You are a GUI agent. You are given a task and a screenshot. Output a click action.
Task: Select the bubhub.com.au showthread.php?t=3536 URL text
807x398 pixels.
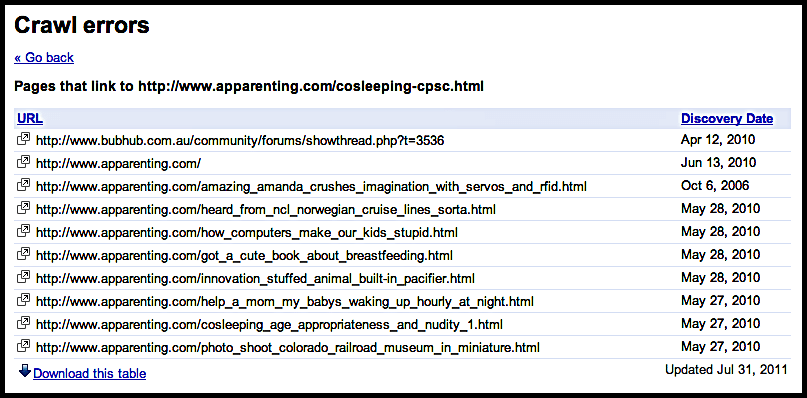point(240,140)
